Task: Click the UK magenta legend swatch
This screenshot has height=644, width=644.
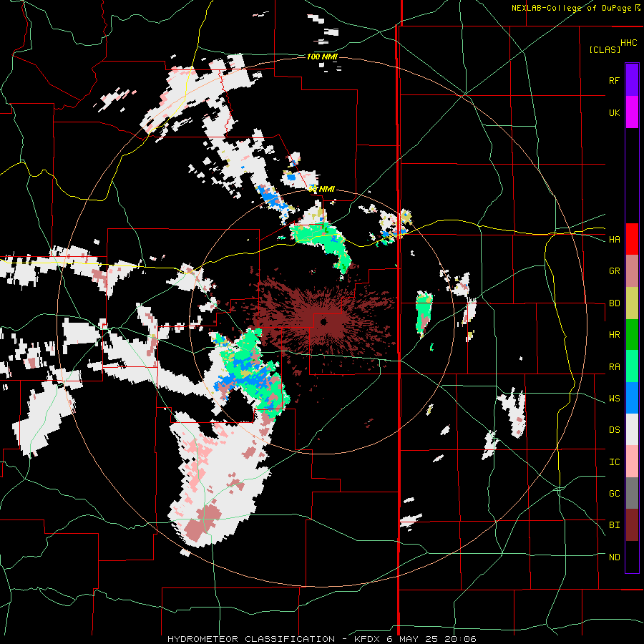Action: coord(632,112)
